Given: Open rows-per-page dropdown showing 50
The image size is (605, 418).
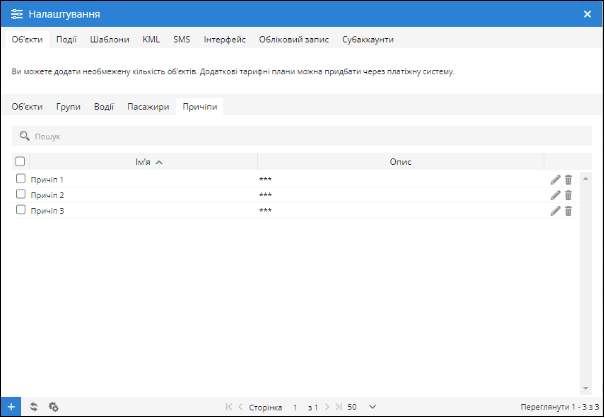Looking at the screenshot, I should (362, 407).
